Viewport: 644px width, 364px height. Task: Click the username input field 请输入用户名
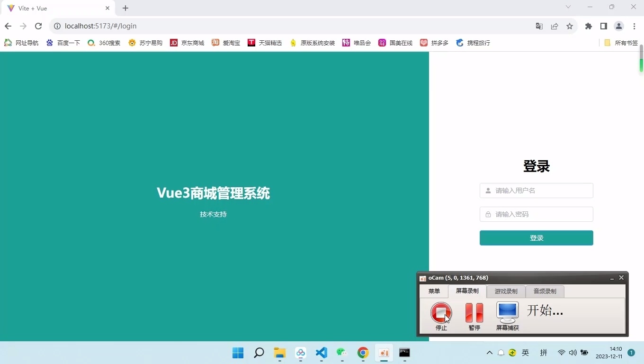pyautogui.click(x=536, y=191)
